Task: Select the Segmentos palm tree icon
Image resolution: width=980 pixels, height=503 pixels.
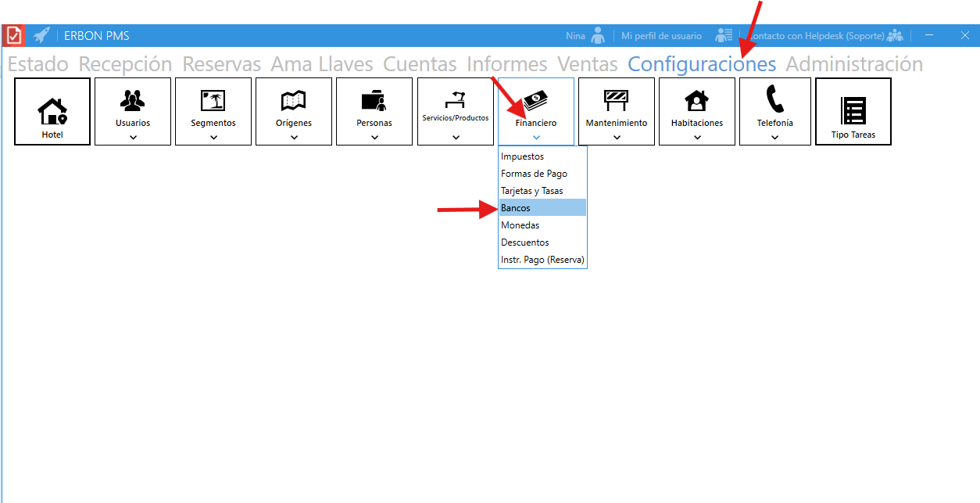Action: 213,99
